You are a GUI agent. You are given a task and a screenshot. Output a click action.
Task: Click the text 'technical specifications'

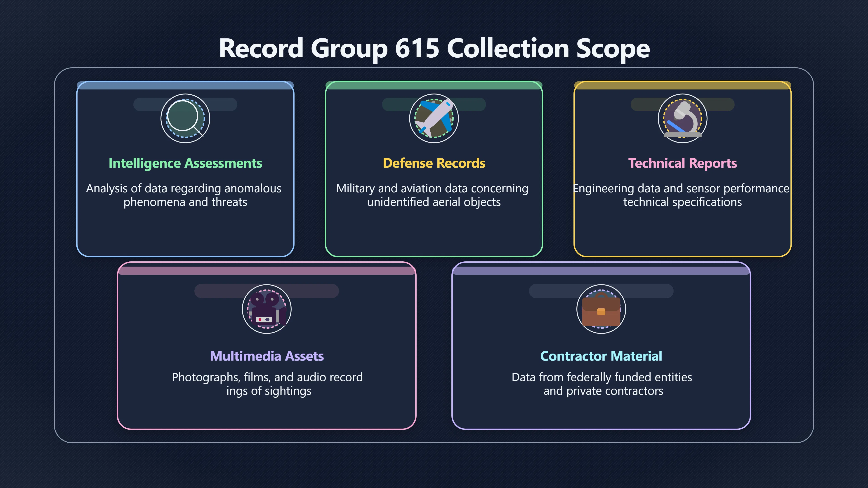682,202
